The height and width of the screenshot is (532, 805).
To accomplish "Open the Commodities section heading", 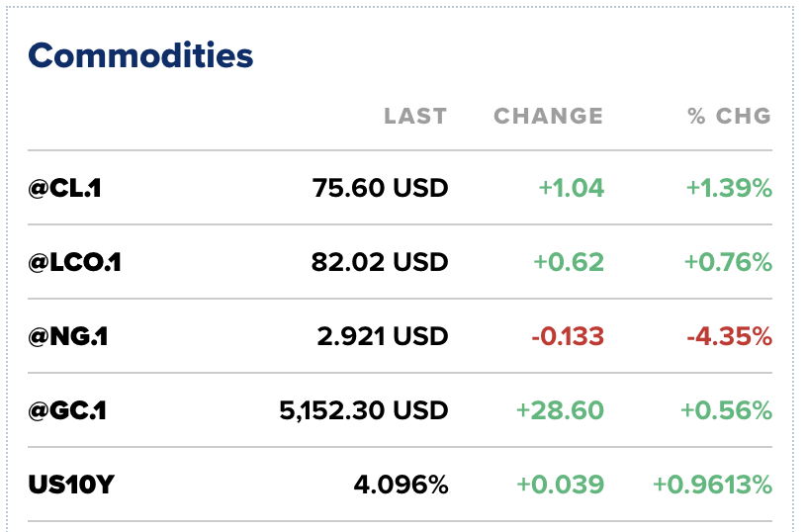I will pos(140,55).
